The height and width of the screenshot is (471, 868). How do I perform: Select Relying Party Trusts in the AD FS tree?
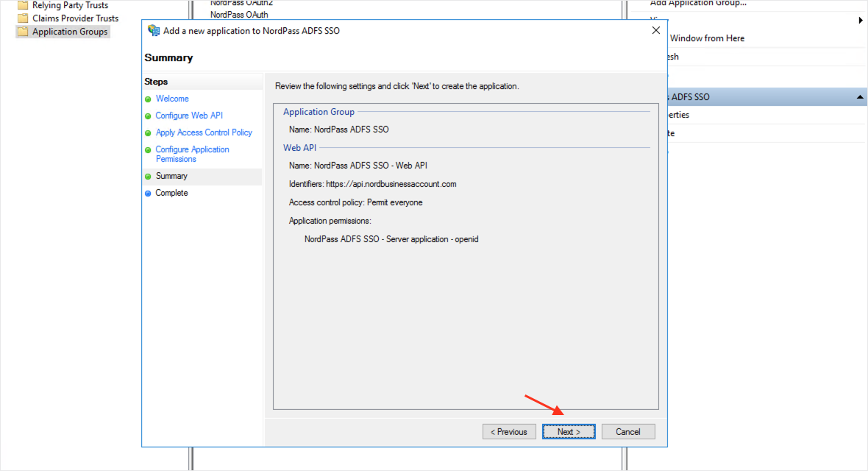tap(70, 5)
